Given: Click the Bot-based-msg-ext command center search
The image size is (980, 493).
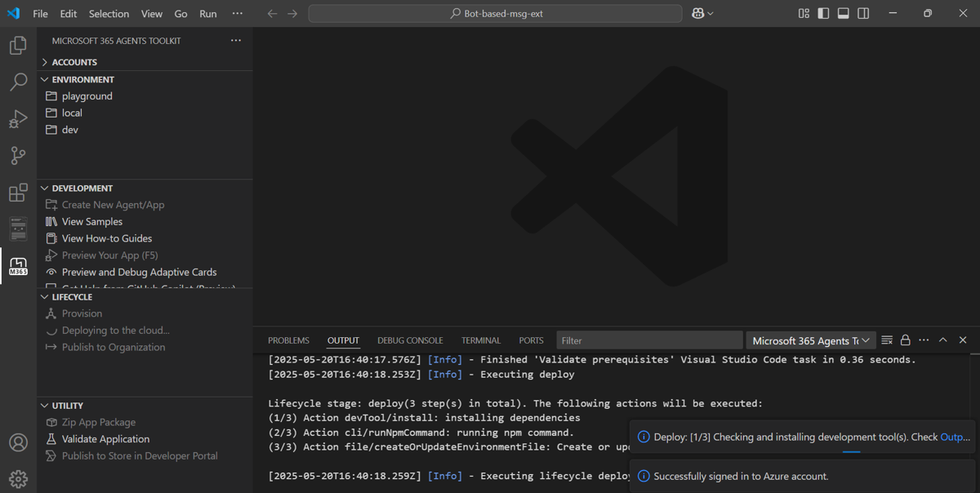Looking at the screenshot, I should pyautogui.click(x=495, y=14).
